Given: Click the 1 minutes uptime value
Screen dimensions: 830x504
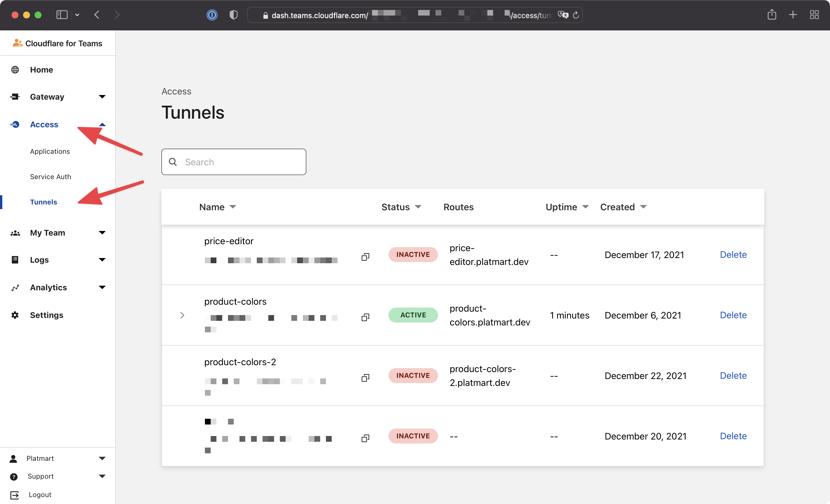Looking at the screenshot, I should [569, 315].
